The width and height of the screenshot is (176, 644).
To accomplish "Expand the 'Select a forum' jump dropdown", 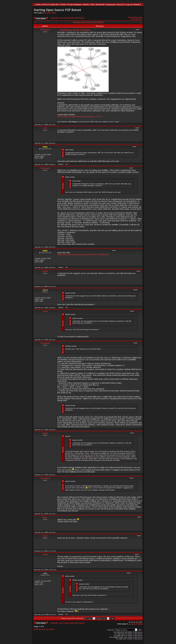I will pyautogui.click(x=126, y=630).
